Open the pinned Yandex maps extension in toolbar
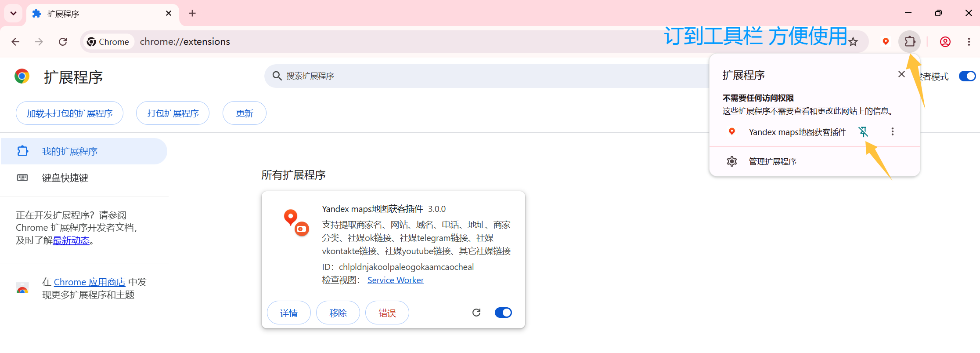This screenshot has width=980, height=353. pos(886,41)
